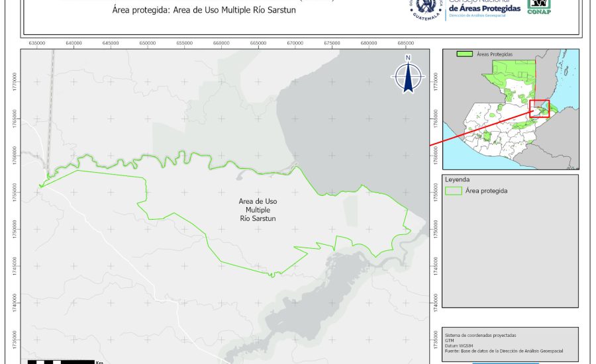
Task: Click the 660000 top coordinate label
Action: 221,43
